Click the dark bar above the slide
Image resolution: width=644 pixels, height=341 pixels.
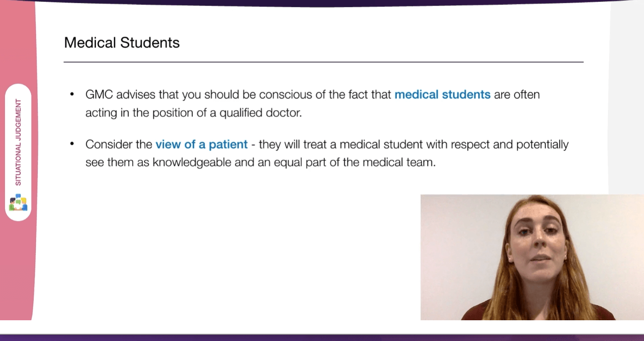[322, 2]
